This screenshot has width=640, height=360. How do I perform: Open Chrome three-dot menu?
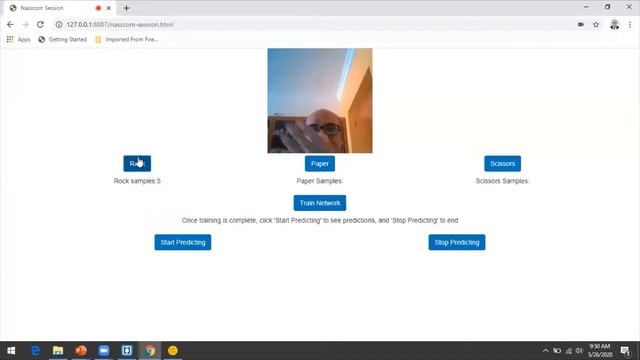tap(630, 24)
